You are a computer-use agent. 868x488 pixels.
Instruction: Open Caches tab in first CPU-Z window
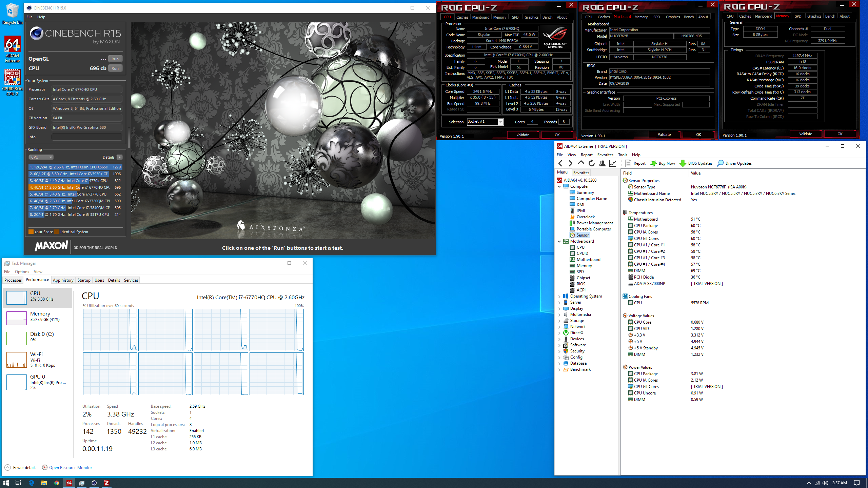462,17
